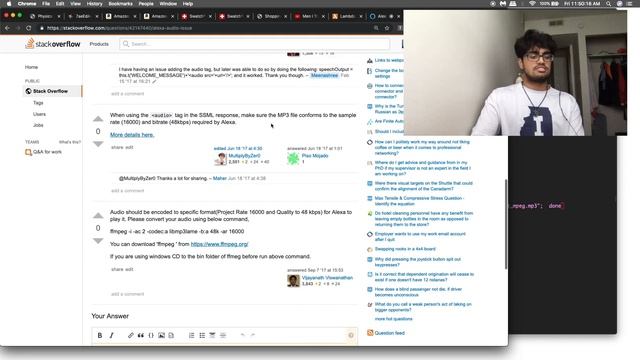The height and width of the screenshot is (360, 640).
Task: Insert a blockquote with the quote icon
Action: coord(141,335)
